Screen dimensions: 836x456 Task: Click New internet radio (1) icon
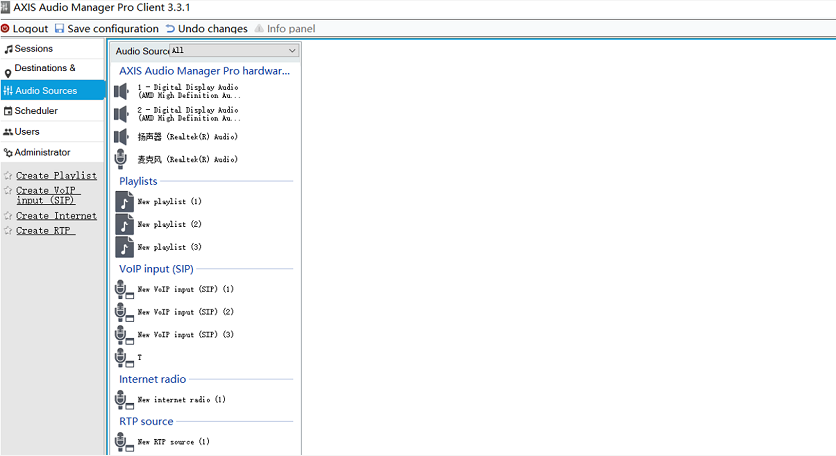pyautogui.click(x=124, y=400)
